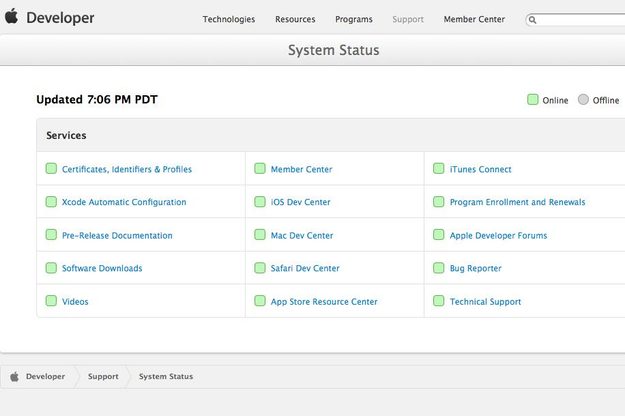The image size is (625, 416).
Task: Click the 'Offline' legend label
Action: coord(606,100)
